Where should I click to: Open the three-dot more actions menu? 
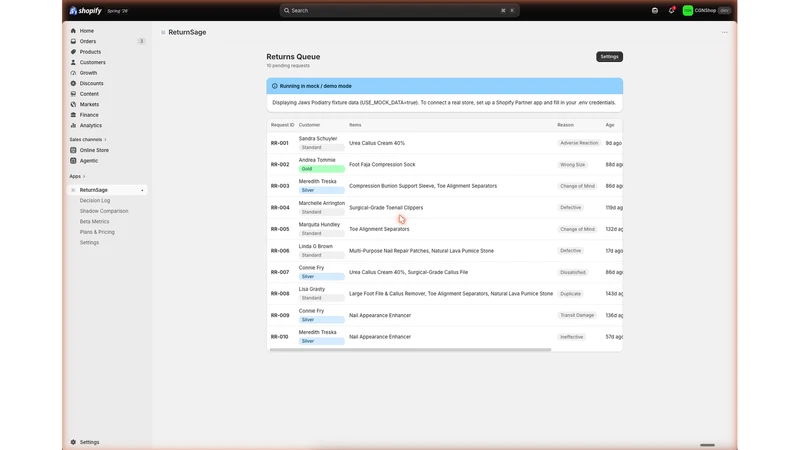(724, 32)
